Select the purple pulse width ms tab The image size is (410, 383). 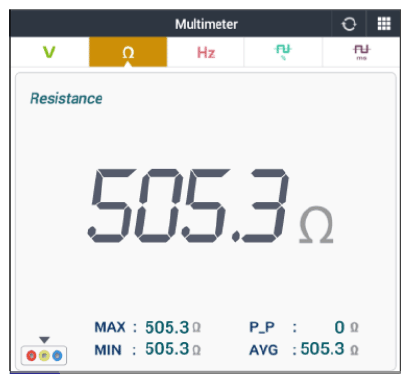[x=361, y=52]
